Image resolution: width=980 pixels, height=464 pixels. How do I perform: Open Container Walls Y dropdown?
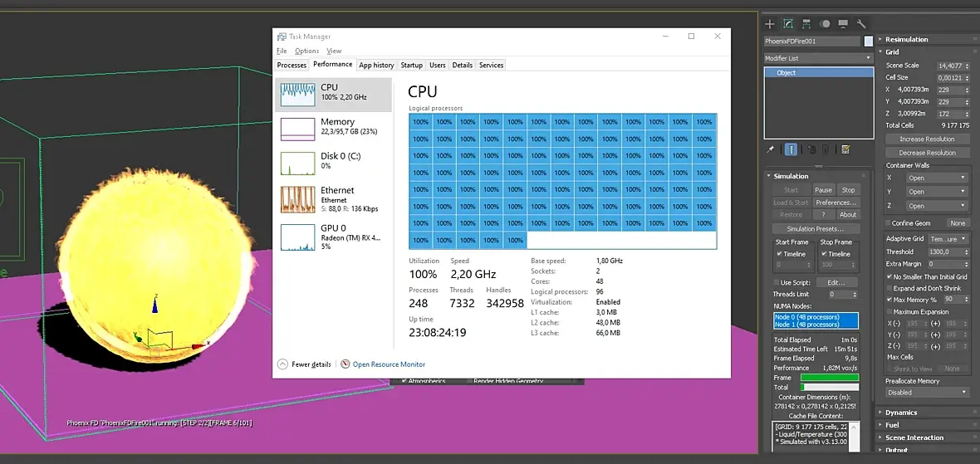tap(937, 192)
